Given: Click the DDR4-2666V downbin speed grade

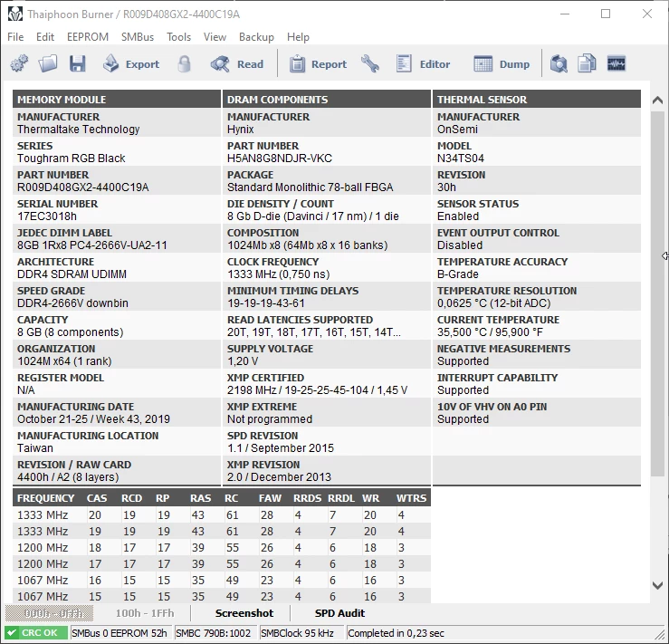Looking at the screenshot, I should coord(72,303).
